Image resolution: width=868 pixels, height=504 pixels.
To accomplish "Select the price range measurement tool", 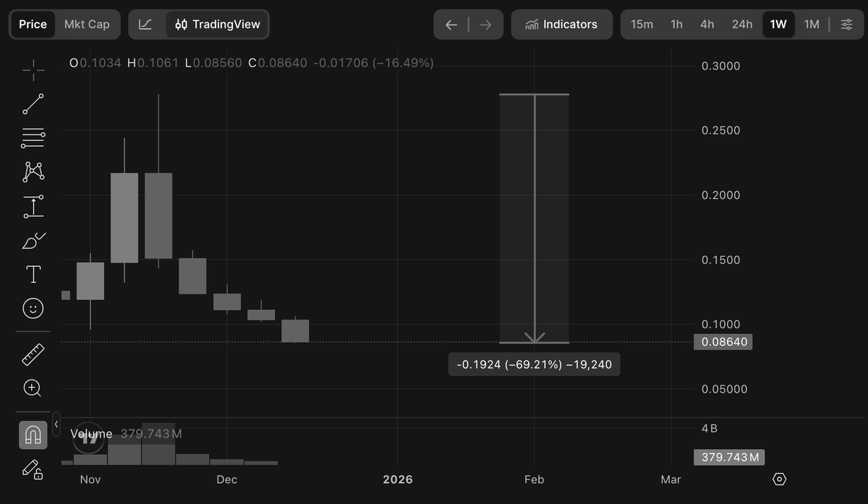I will (x=33, y=206).
